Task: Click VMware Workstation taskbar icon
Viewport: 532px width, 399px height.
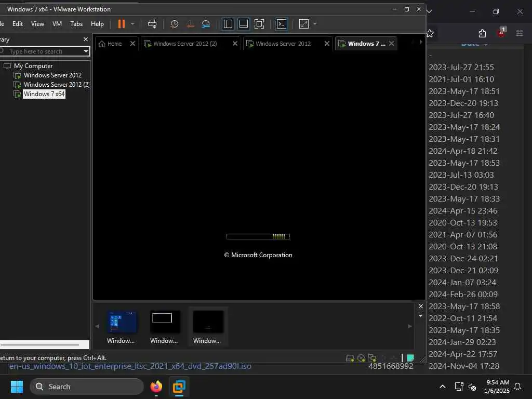Action: tap(179, 387)
